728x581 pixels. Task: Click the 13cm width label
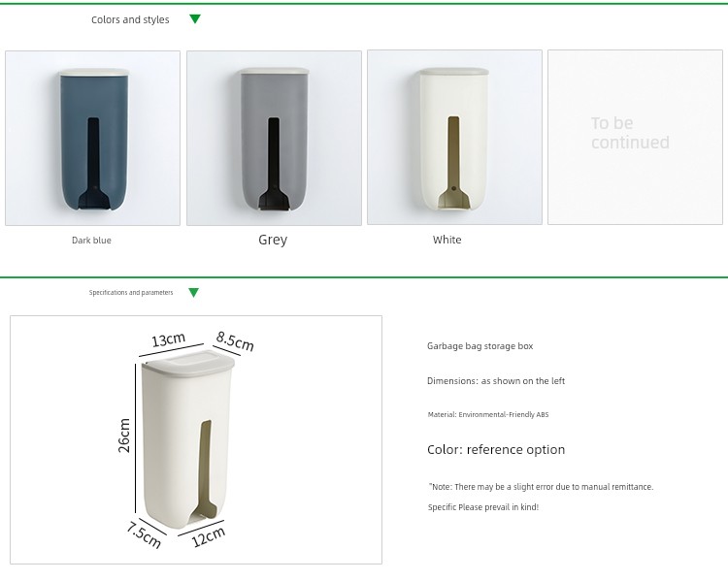coord(169,339)
